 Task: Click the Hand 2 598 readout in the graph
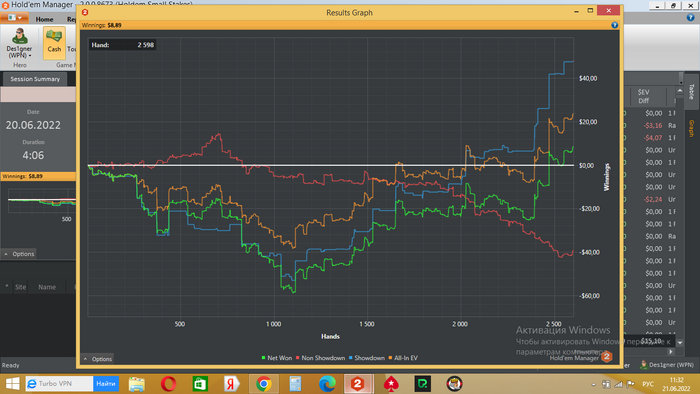(122, 45)
